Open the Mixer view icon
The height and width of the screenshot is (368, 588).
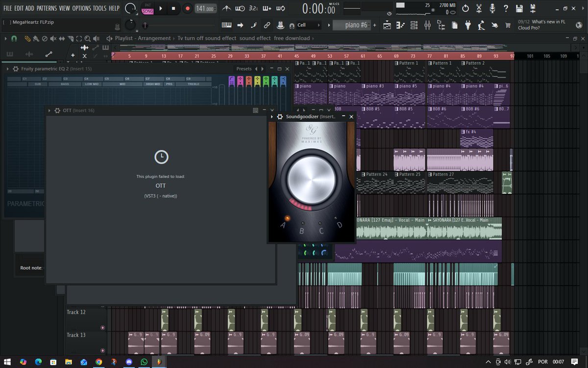[x=427, y=25]
